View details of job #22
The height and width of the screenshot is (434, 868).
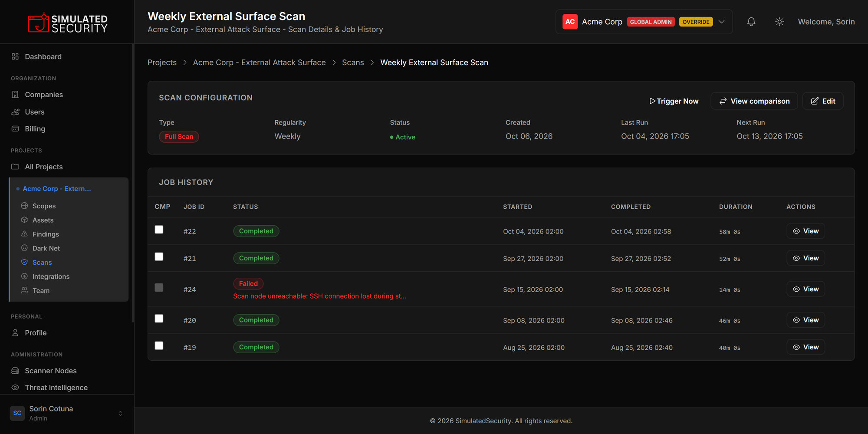pyautogui.click(x=806, y=231)
